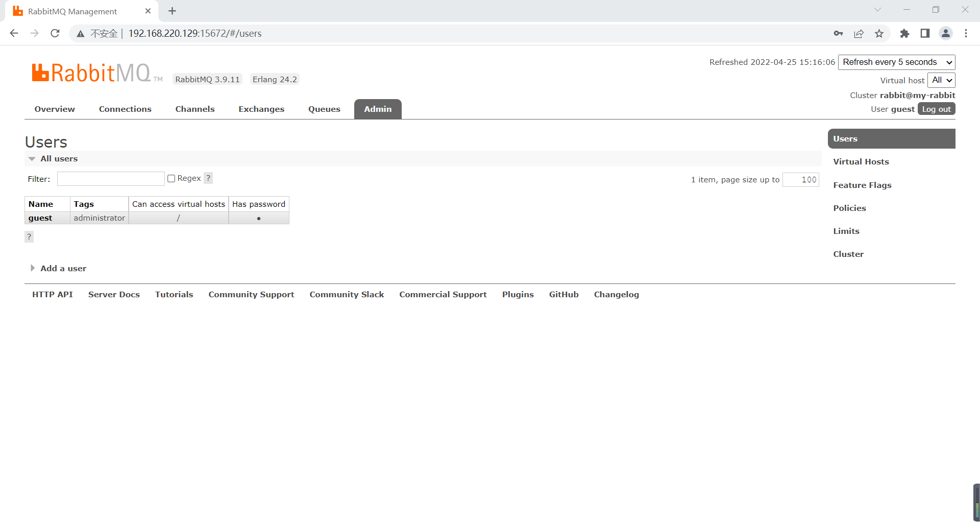Close the RabbitMQ Management tab

(148, 11)
